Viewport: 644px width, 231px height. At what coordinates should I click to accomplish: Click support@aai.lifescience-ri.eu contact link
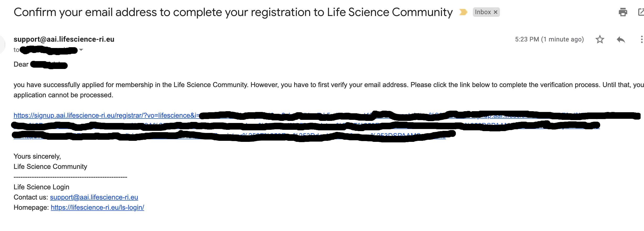coord(94,197)
